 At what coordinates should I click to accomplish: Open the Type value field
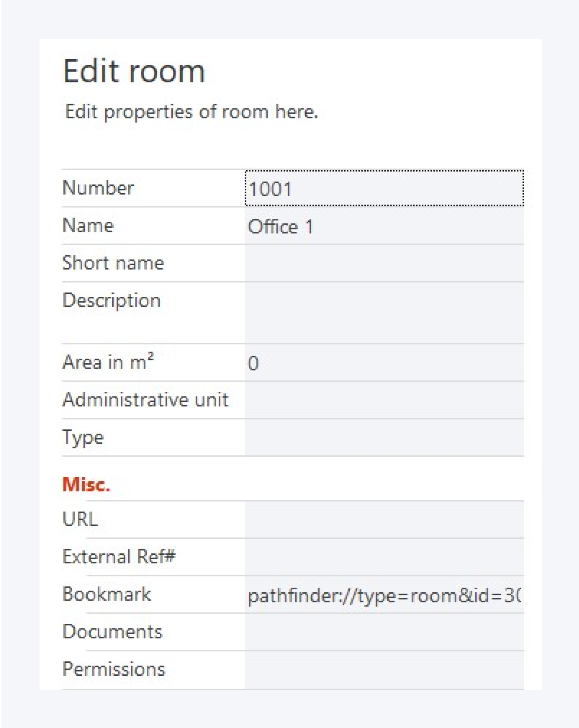pyautogui.click(x=384, y=437)
